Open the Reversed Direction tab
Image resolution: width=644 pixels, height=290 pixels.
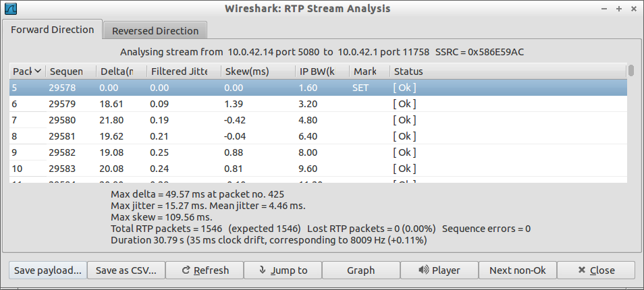155,31
